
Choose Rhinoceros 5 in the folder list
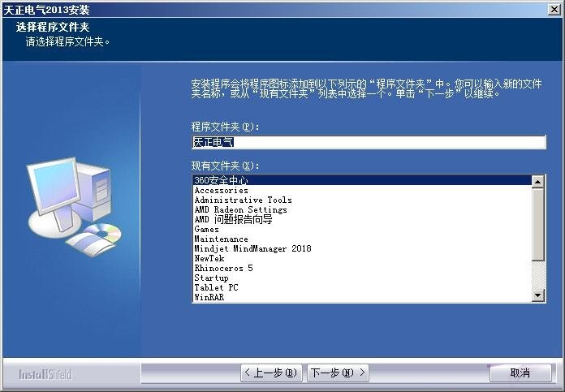362,268
